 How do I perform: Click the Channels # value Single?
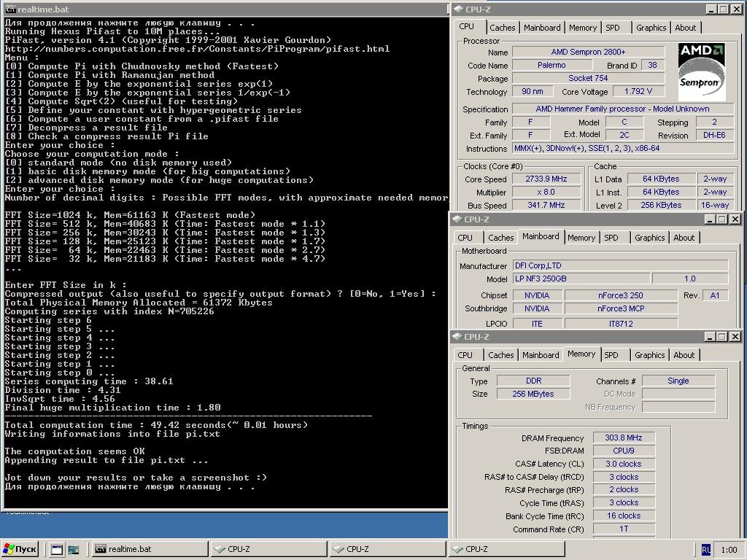tap(678, 381)
